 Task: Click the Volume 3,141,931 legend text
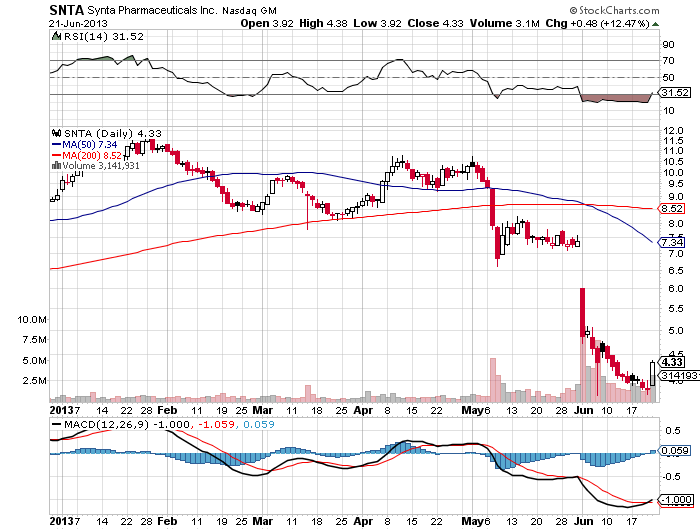coord(100,166)
